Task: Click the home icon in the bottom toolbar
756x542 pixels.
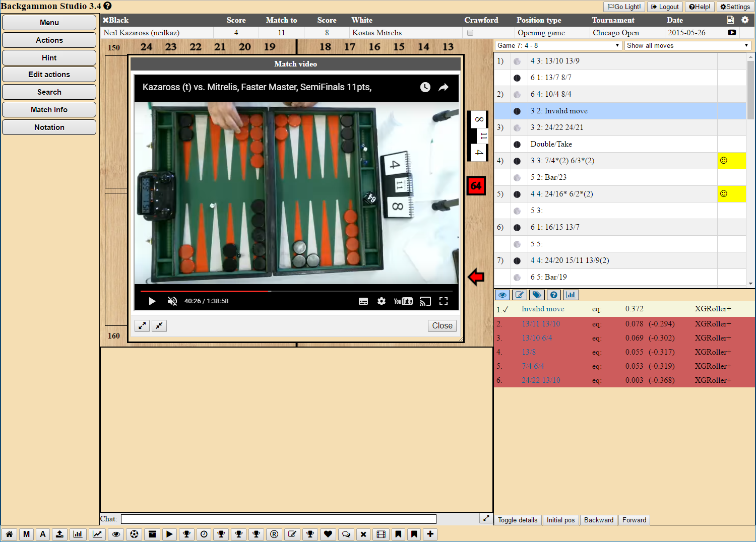Action: [x=9, y=534]
